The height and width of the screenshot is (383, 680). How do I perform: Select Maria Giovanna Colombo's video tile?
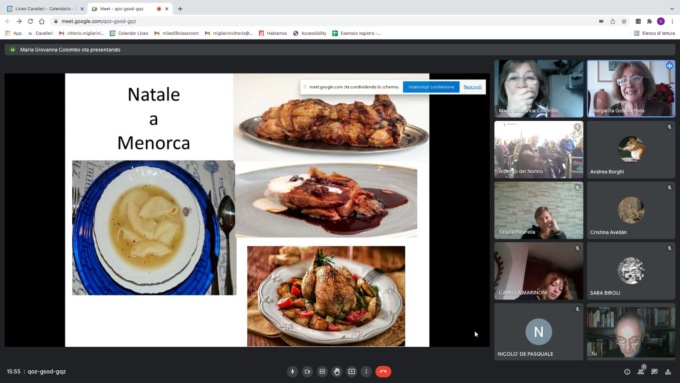point(539,88)
